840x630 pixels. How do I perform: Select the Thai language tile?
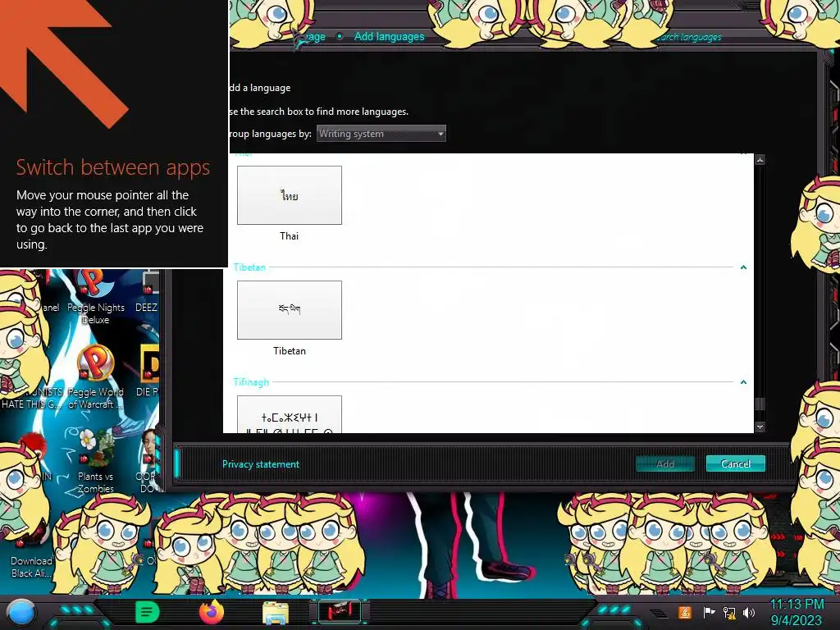(x=290, y=195)
